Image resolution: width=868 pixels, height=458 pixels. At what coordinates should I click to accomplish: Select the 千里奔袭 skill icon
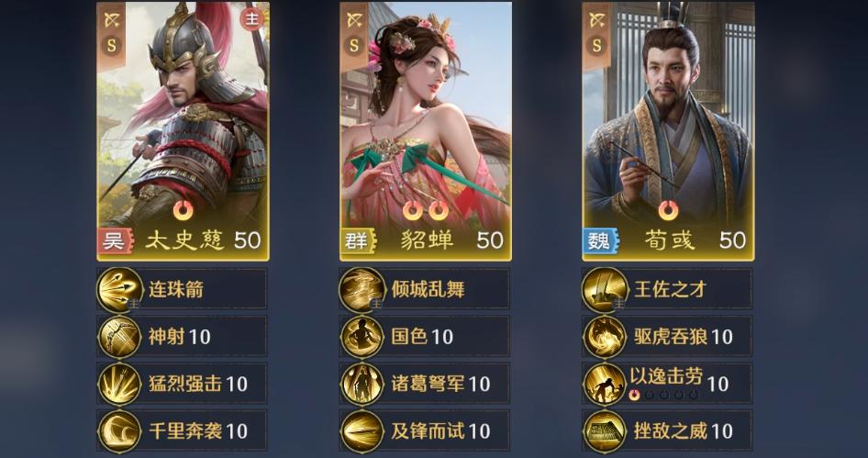pyautogui.click(x=119, y=430)
